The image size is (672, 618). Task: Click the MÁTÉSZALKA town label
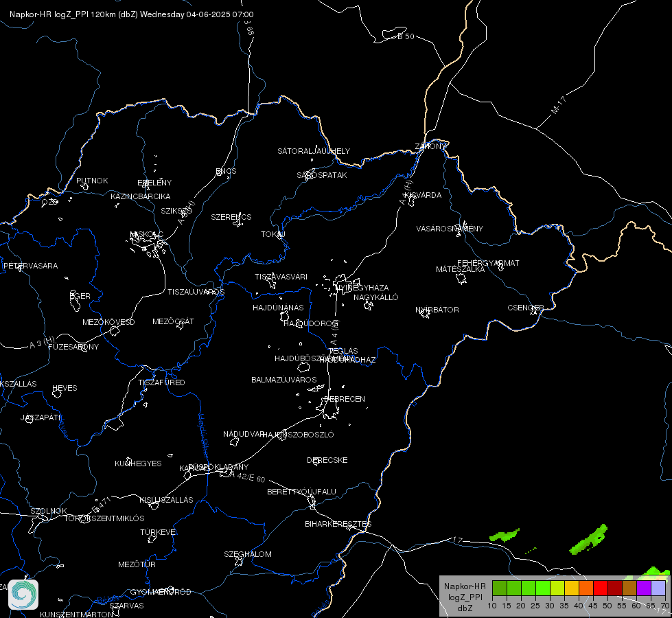(461, 269)
